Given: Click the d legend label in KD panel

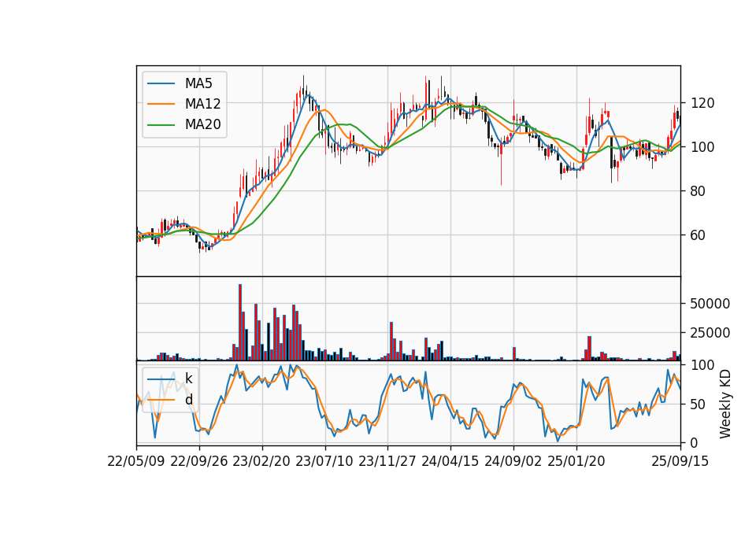Looking at the screenshot, I should tap(188, 400).
